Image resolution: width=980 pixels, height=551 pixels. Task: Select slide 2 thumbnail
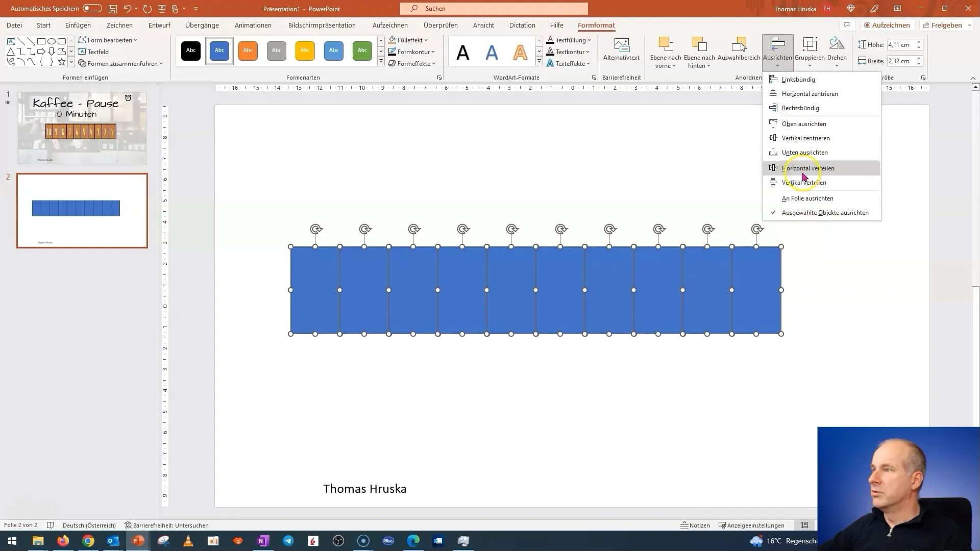pyautogui.click(x=82, y=211)
